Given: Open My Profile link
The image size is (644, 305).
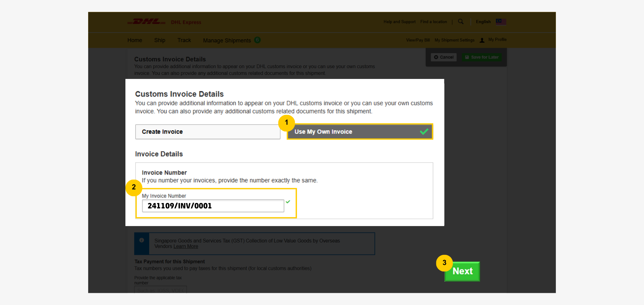Looking at the screenshot, I should (x=497, y=40).
